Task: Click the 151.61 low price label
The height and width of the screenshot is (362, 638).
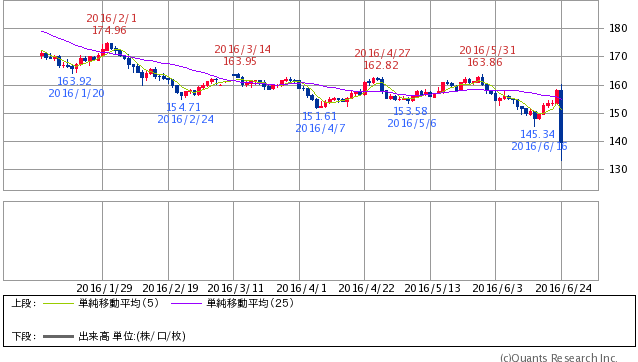Action: 319,116
